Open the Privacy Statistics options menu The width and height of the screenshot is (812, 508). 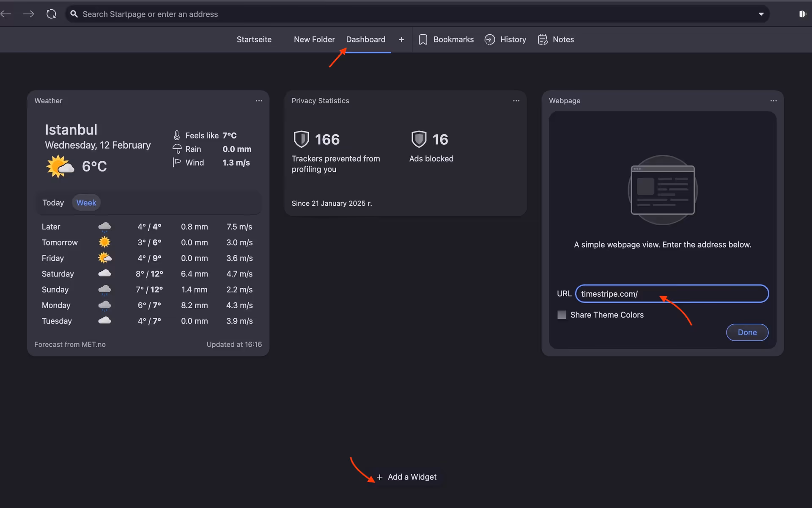point(516,101)
